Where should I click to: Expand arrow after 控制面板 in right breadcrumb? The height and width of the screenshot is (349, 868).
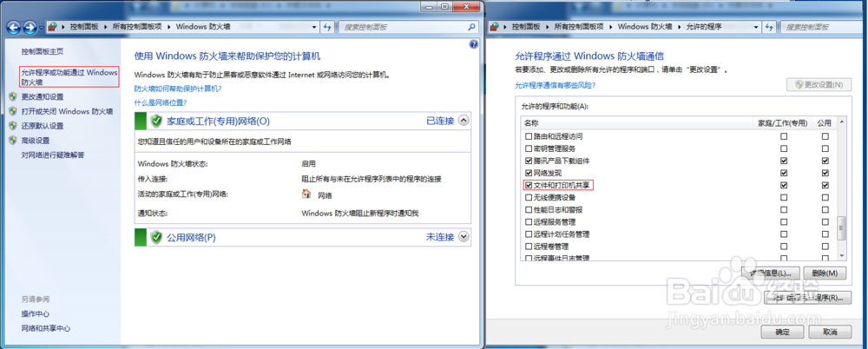549,27
